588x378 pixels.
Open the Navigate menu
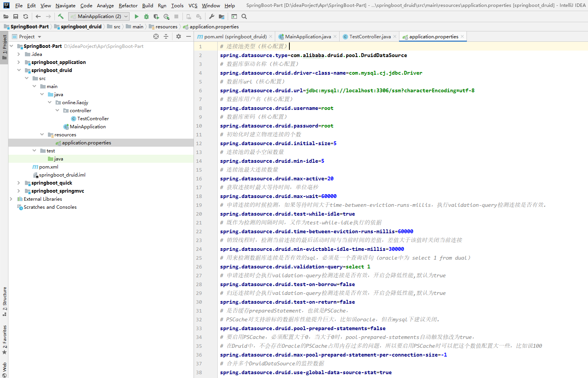pyautogui.click(x=66, y=5)
